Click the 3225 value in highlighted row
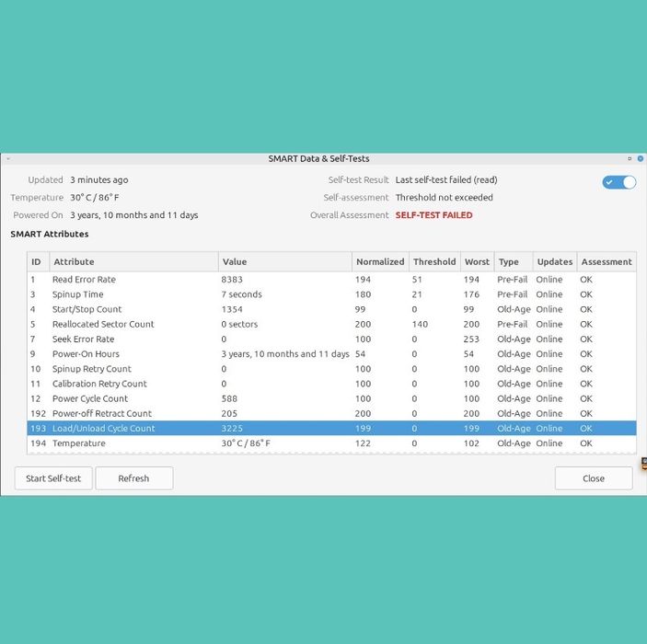This screenshot has height=644, width=647. 232,428
